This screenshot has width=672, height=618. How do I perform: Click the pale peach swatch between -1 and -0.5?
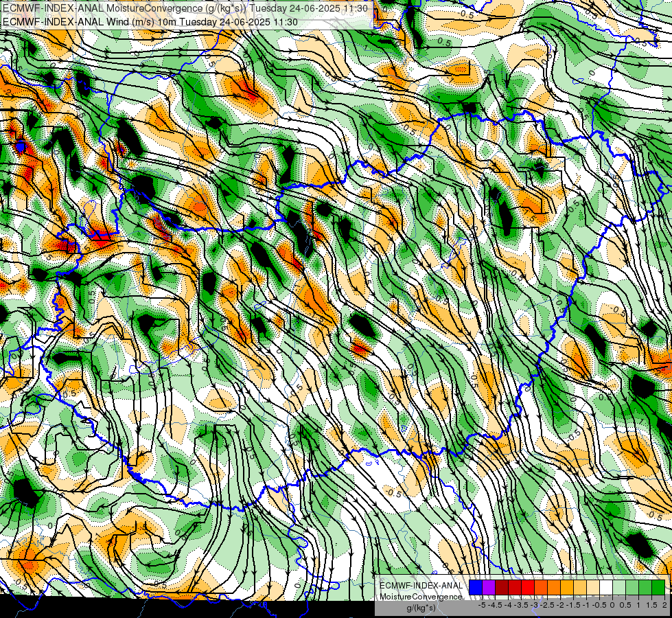click(593, 587)
